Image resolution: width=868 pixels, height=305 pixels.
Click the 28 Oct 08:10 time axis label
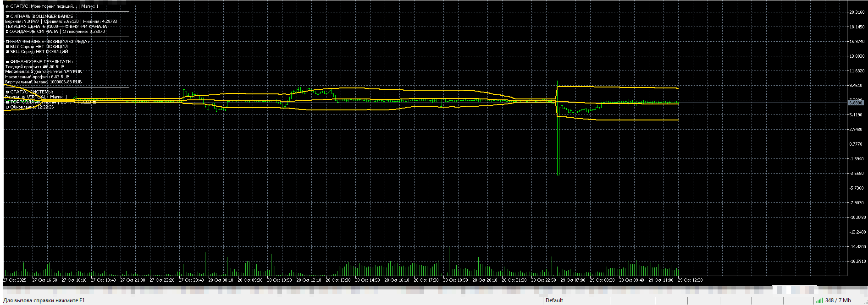click(x=221, y=280)
